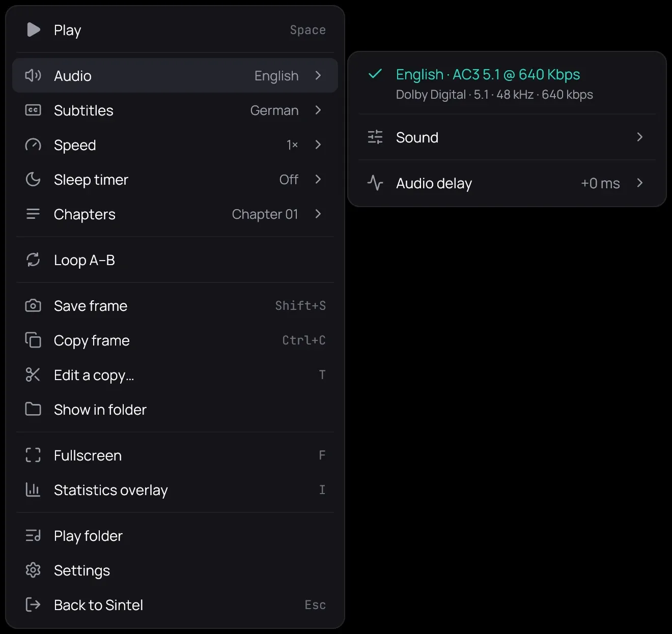Viewport: 672px width, 634px height.
Task: Expand the Audio submenu chevron
Action: (318, 75)
